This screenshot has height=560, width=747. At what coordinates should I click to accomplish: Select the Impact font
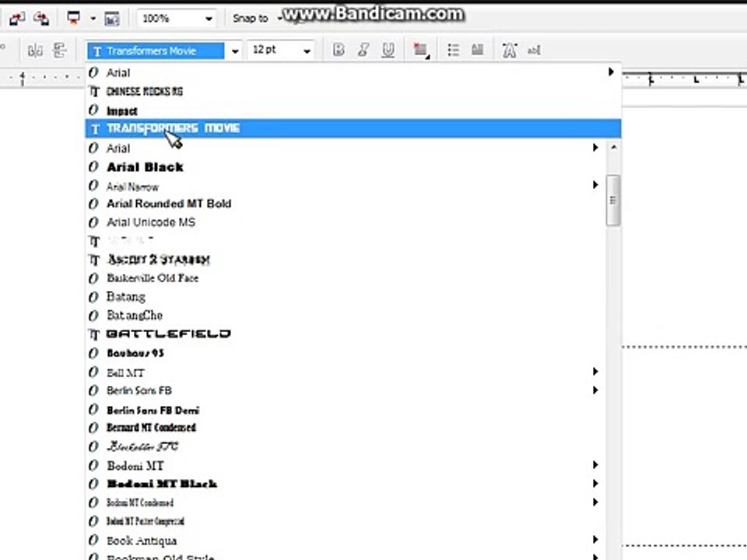tap(353, 110)
